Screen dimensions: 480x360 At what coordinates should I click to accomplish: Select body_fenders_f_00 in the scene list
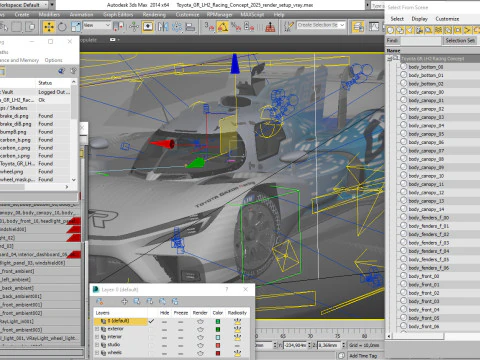(x=429, y=218)
